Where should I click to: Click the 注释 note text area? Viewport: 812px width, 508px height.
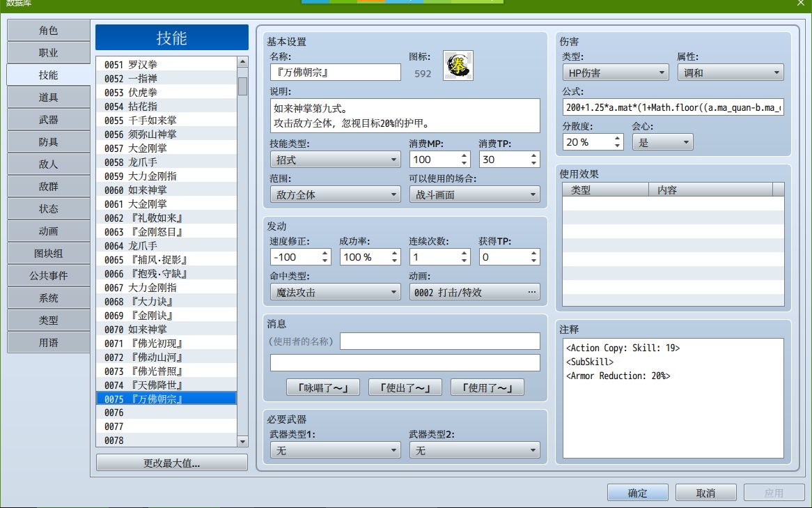[x=673, y=398]
